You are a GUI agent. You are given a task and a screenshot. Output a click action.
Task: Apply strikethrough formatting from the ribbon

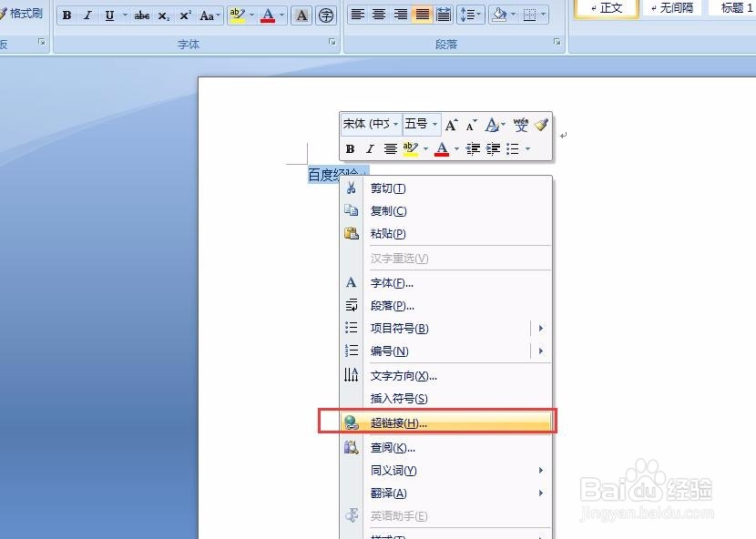(142, 15)
